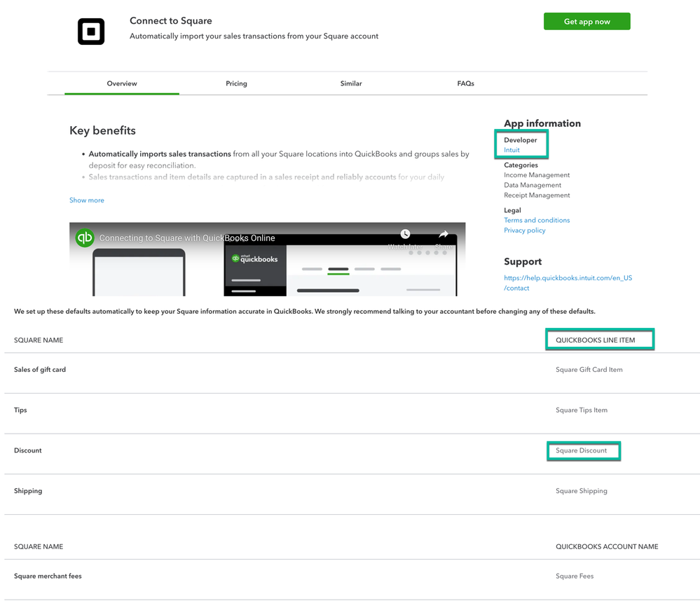The width and height of the screenshot is (700, 601).
Task: Click the video title text
Action: 187,238
